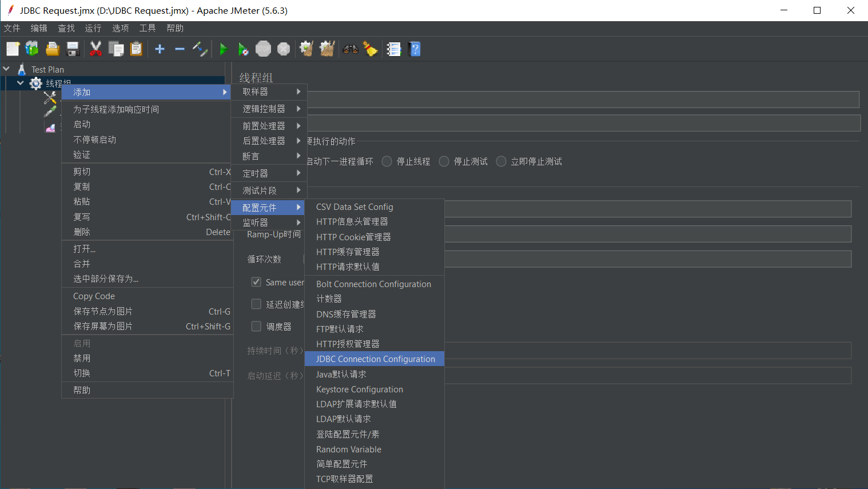This screenshot has height=489, width=868.
Task: Click Copy Code in the context menu
Action: click(x=148, y=296)
